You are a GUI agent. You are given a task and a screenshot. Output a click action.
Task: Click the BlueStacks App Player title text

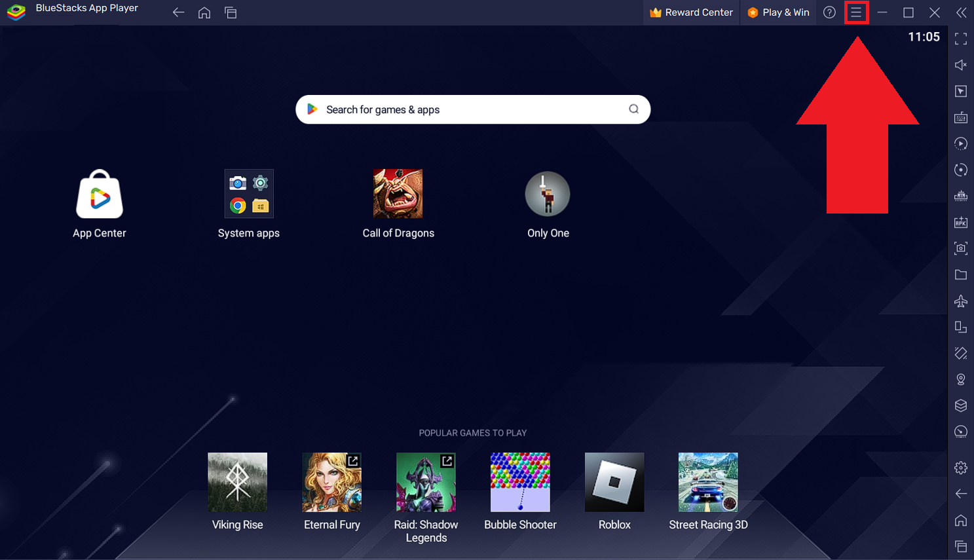click(86, 9)
